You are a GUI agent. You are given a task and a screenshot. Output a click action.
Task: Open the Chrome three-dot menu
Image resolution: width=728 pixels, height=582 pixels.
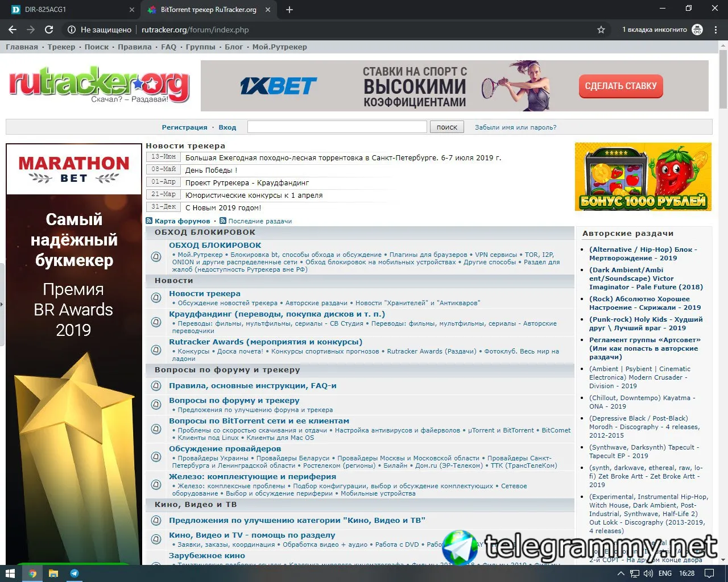pyautogui.click(x=715, y=30)
